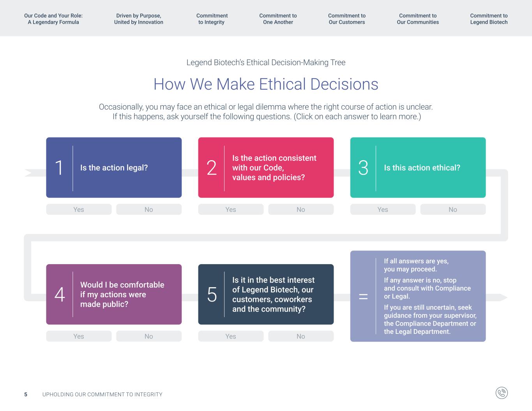The height and width of the screenshot is (411, 532).
Task: Pick No for the made-public question
Action: coord(149,336)
